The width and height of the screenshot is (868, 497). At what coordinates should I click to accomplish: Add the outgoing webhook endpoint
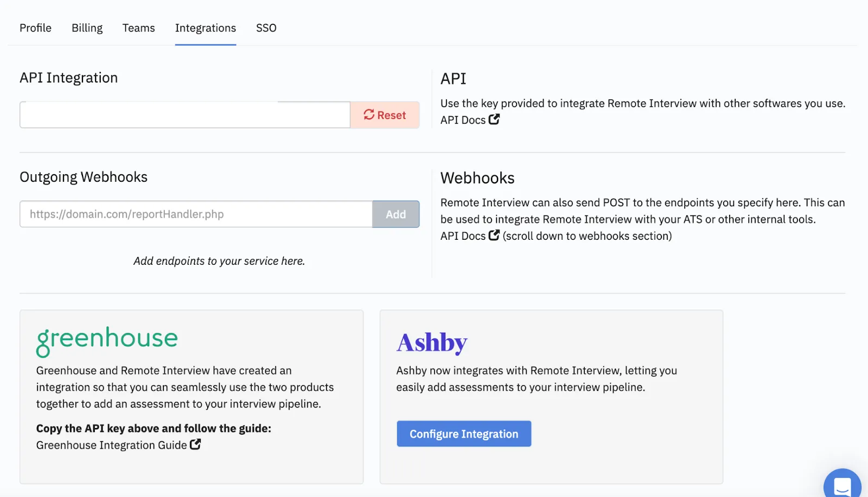pos(396,214)
